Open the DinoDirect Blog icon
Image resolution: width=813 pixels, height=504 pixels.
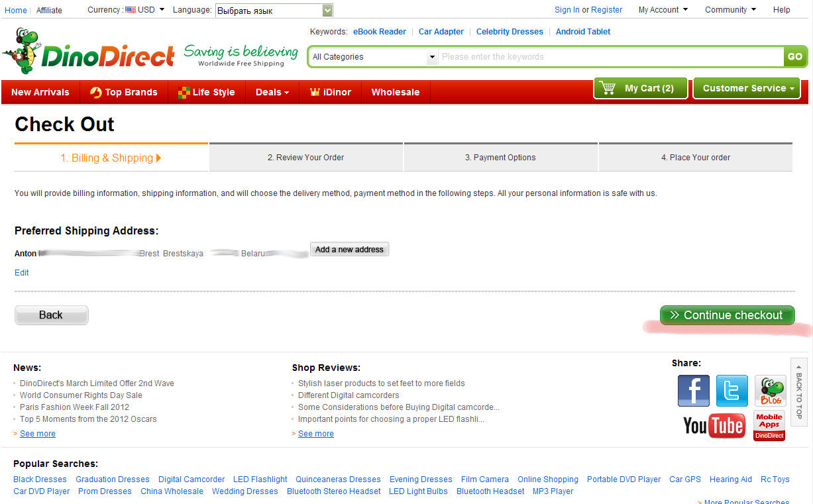(770, 391)
